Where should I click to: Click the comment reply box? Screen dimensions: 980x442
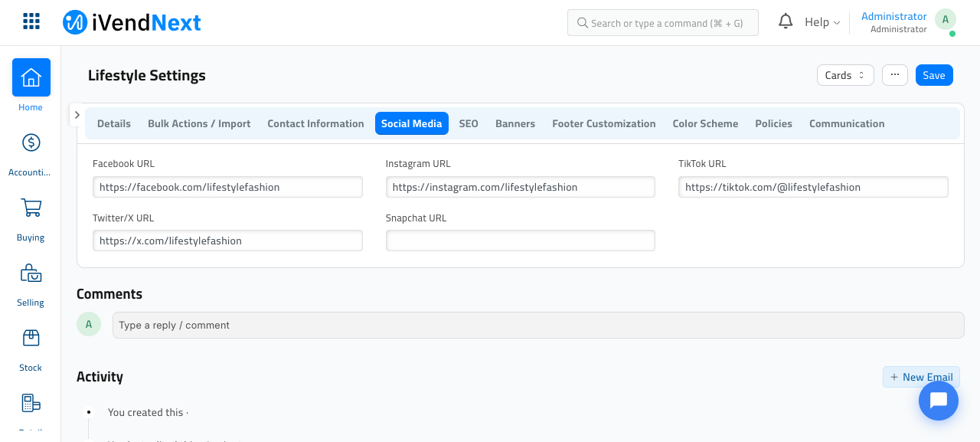[538, 325]
